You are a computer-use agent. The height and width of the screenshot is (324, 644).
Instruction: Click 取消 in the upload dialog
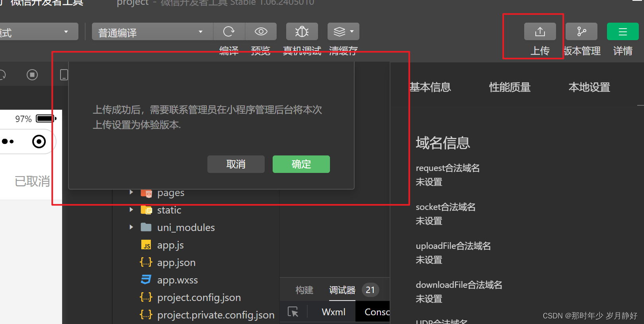click(236, 164)
